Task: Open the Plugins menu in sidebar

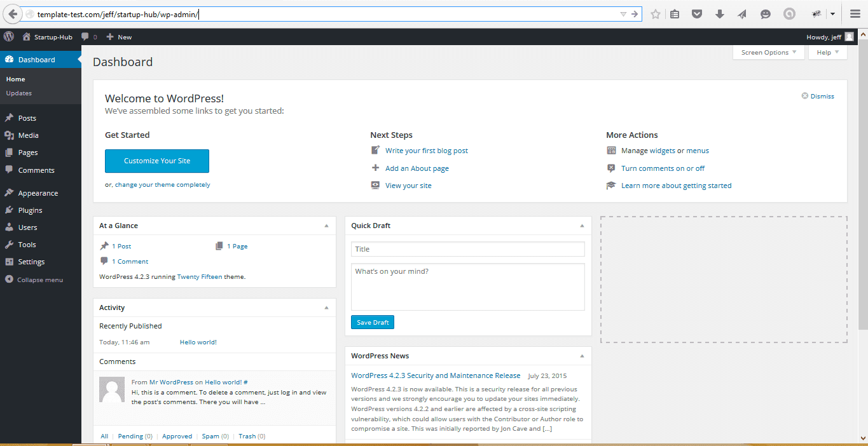Action: click(30, 210)
